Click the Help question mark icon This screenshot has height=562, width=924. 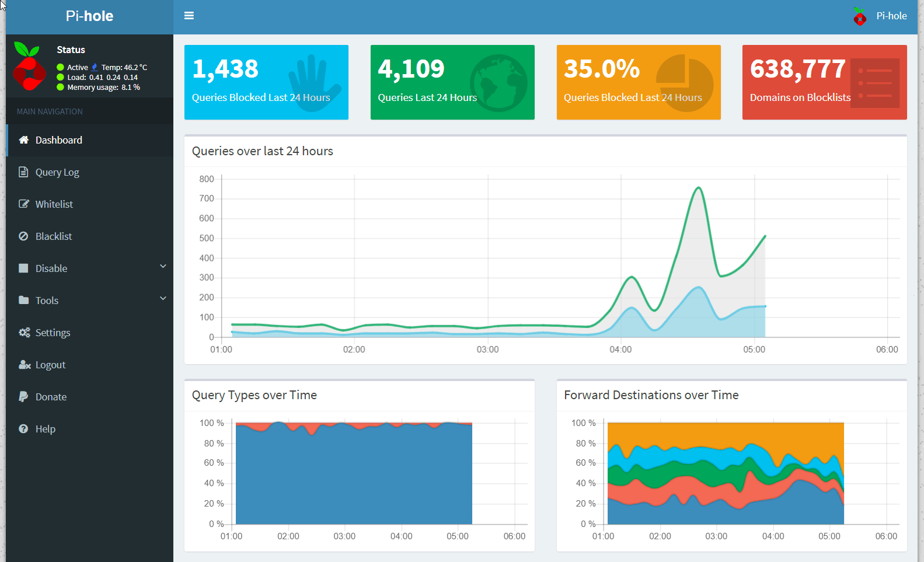23,429
